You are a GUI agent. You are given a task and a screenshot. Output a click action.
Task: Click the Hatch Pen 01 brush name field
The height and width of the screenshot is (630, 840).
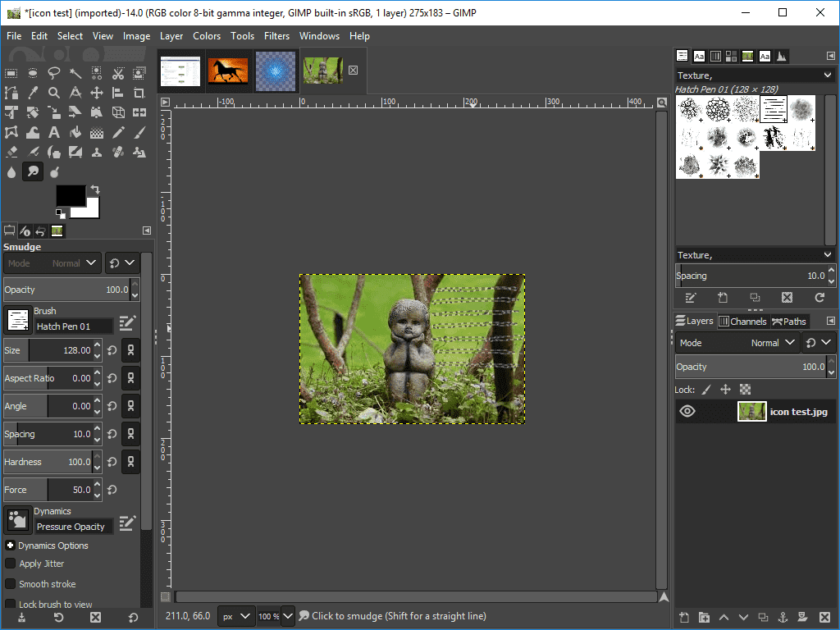click(73, 326)
